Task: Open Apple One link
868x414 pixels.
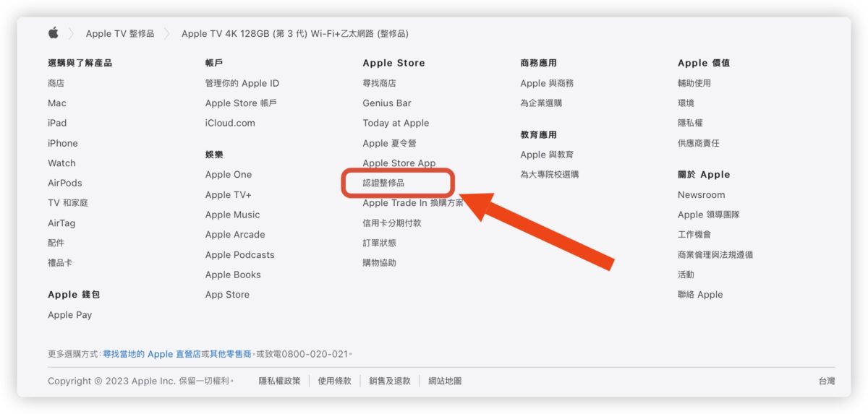Action: (229, 175)
